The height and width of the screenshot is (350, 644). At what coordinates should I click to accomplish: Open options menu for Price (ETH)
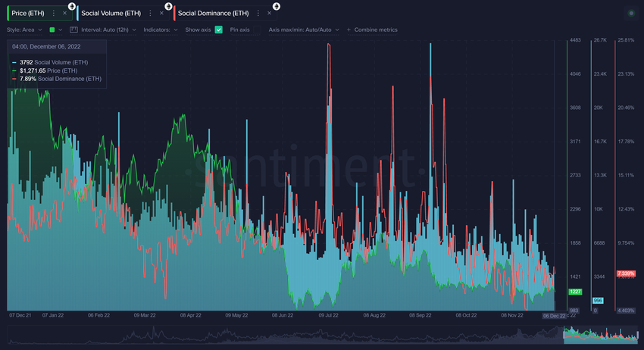(x=53, y=13)
